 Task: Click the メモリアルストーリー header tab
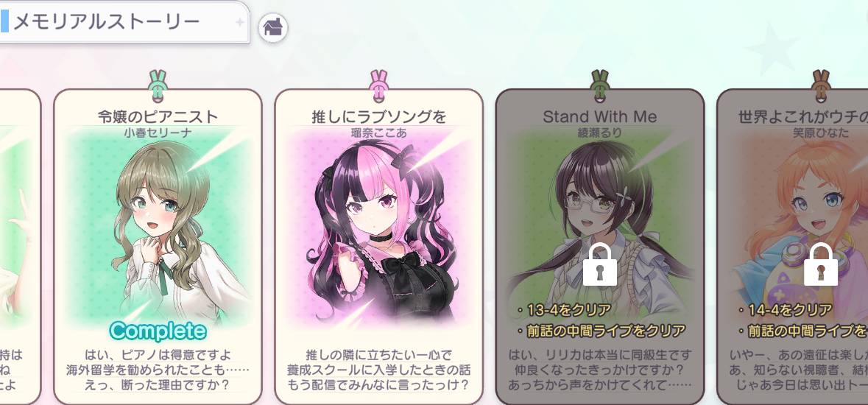(124, 21)
